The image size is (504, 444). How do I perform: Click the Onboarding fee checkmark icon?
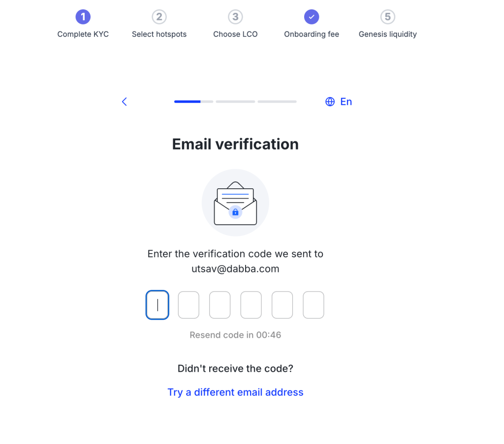click(x=312, y=17)
